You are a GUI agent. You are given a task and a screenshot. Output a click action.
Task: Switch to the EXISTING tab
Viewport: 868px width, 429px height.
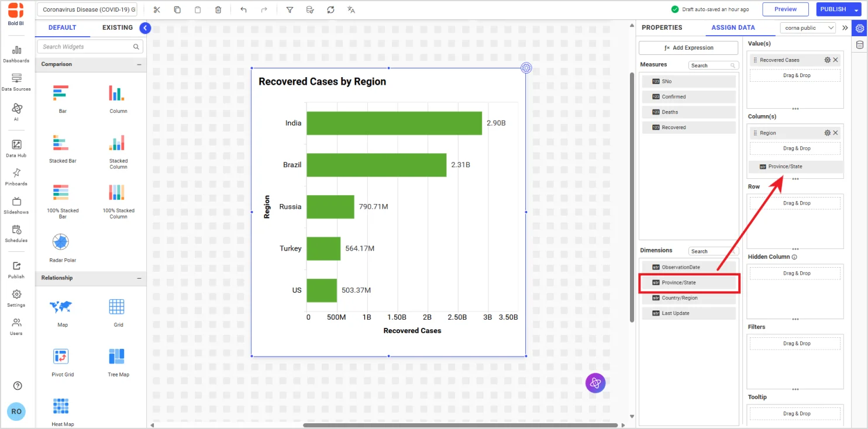pyautogui.click(x=117, y=27)
